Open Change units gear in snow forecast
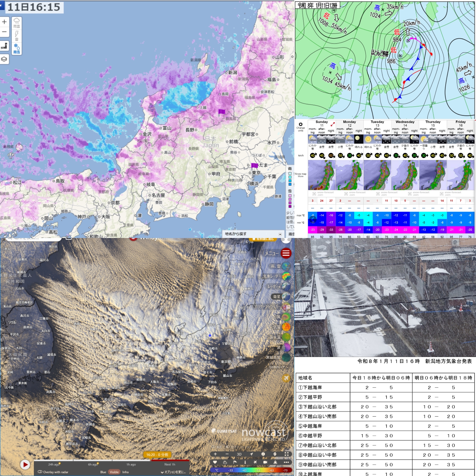This screenshot has width=476, height=476. click(x=300, y=124)
